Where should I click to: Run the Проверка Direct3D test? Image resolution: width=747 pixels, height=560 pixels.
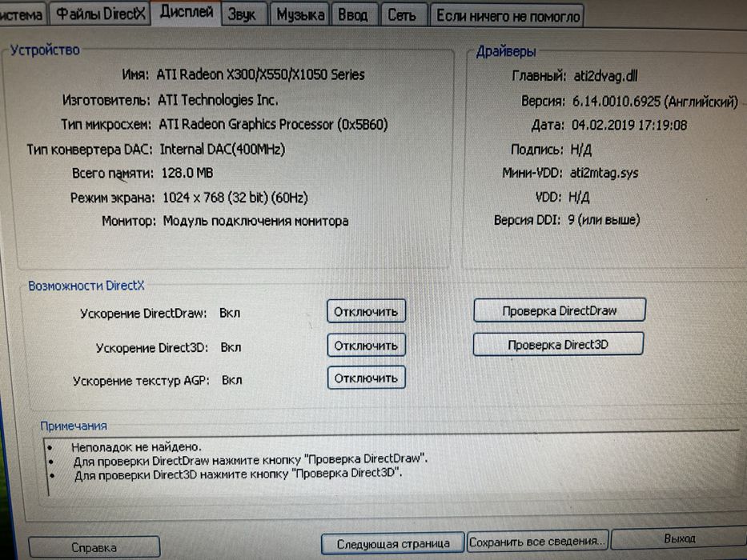[558, 344]
